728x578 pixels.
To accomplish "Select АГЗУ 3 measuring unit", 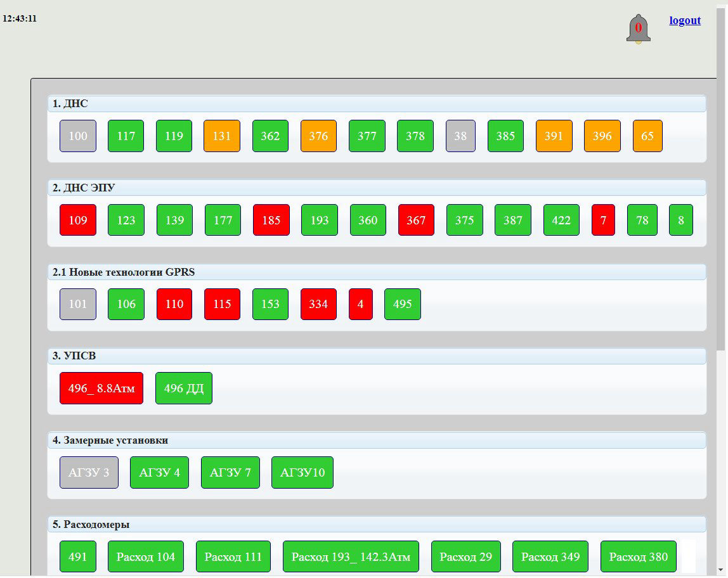I will tap(89, 472).
